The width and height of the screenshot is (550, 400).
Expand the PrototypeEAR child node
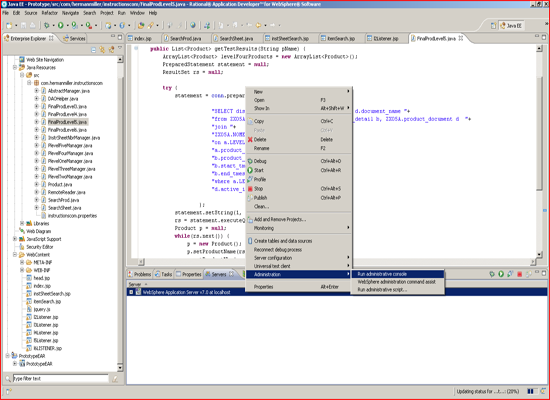click(x=15, y=364)
